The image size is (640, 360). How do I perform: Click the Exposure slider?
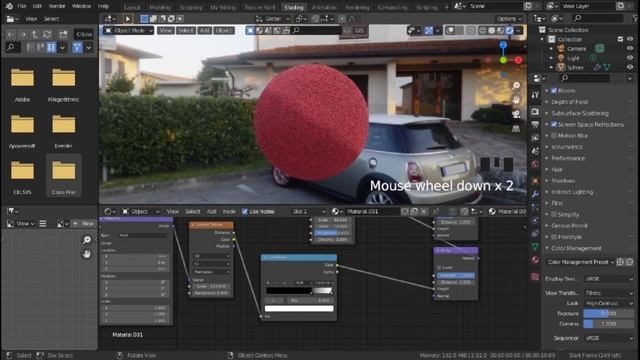[609, 313]
